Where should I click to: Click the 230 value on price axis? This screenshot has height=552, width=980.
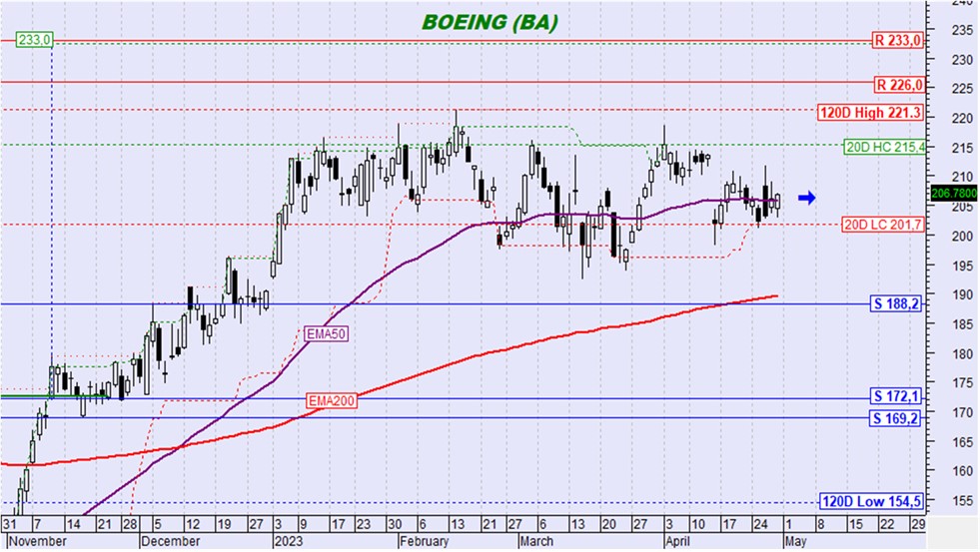[962, 60]
